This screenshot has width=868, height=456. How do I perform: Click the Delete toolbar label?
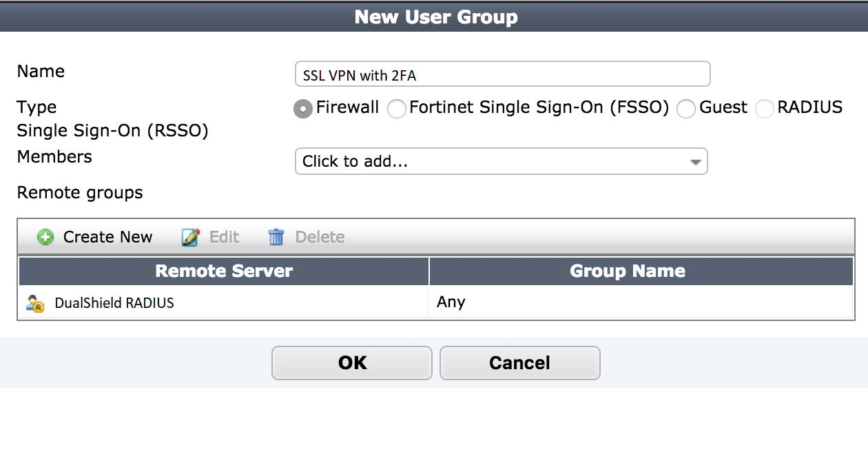click(x=320, y=238)
